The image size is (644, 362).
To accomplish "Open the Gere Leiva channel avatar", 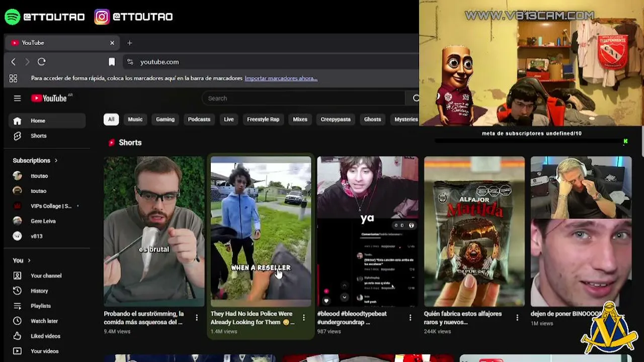I will pyautogui.click(x=18, y=221).
